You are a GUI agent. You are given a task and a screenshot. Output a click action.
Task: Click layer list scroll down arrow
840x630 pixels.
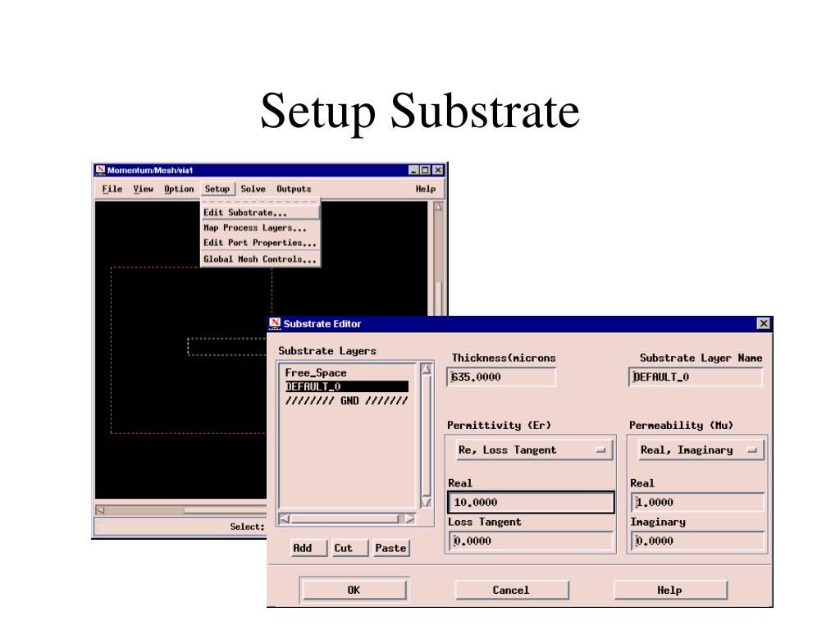coord(427,502)
